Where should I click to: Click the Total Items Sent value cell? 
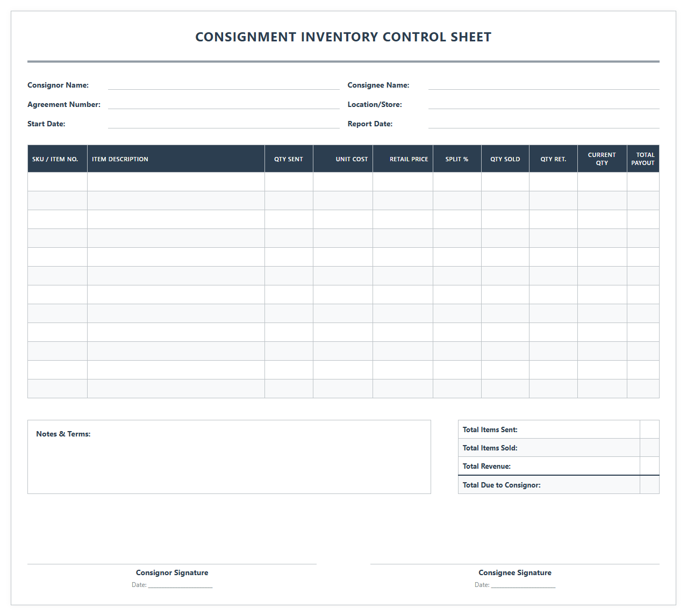[649, 429]
